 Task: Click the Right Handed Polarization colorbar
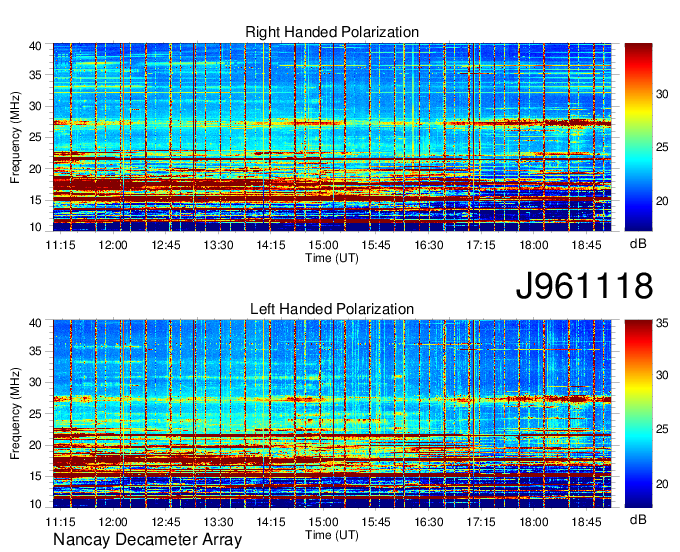(x=638, y=137)
